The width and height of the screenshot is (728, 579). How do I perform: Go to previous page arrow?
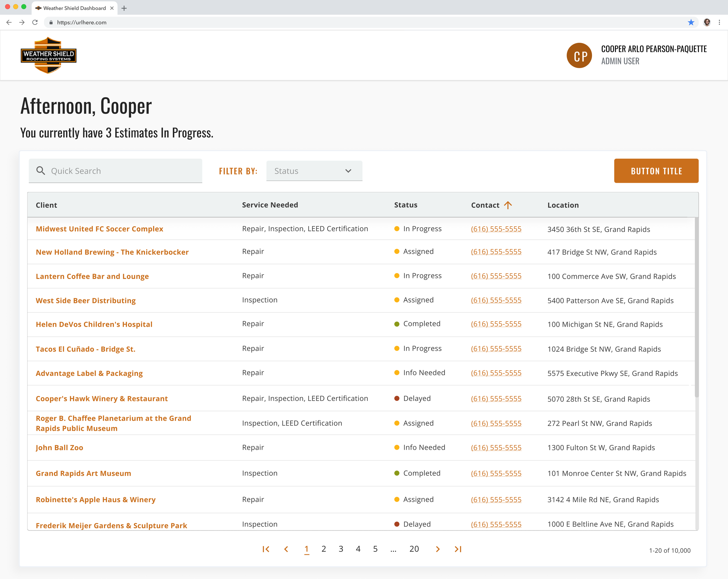coord(286,549)
